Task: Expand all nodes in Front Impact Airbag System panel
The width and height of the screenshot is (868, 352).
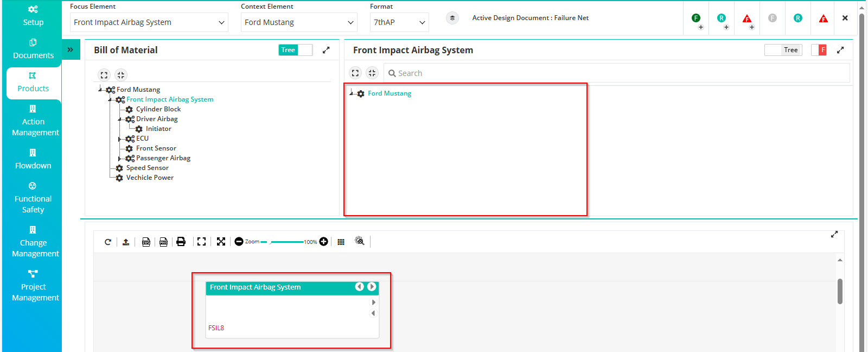Action: [x=355, y=73]
